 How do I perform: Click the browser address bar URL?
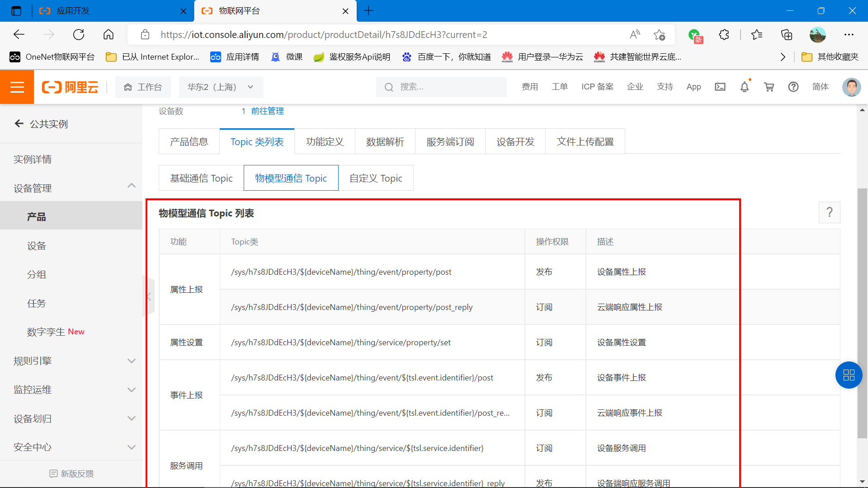pos(324,35)
